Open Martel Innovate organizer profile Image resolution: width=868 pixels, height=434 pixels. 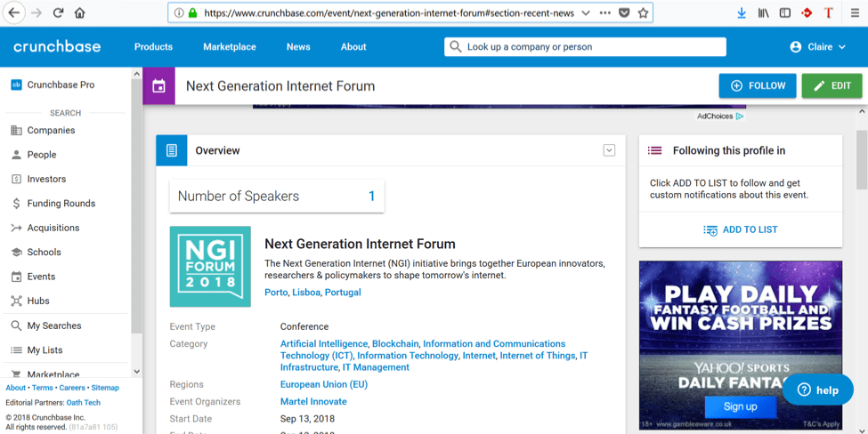[313, 401]
